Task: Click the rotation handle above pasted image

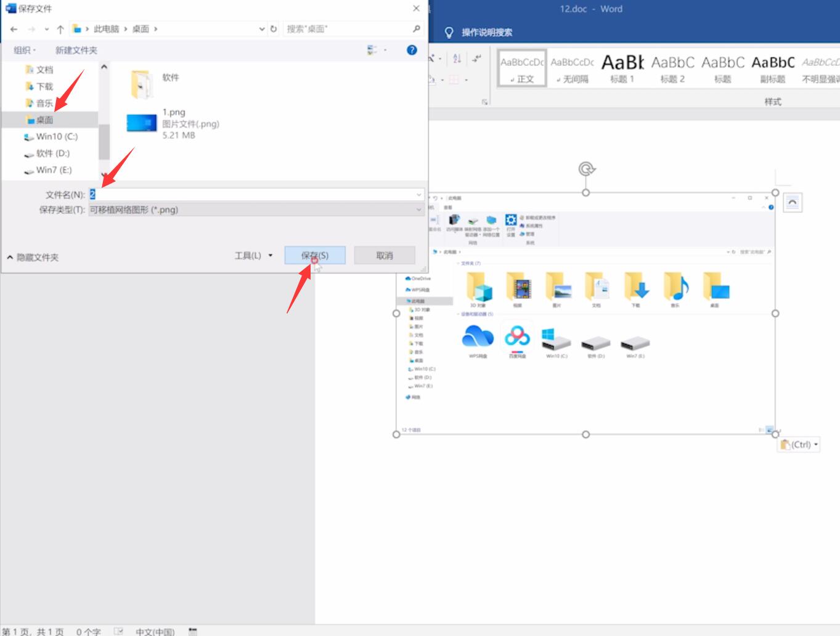Action: (x=587, y=168)
